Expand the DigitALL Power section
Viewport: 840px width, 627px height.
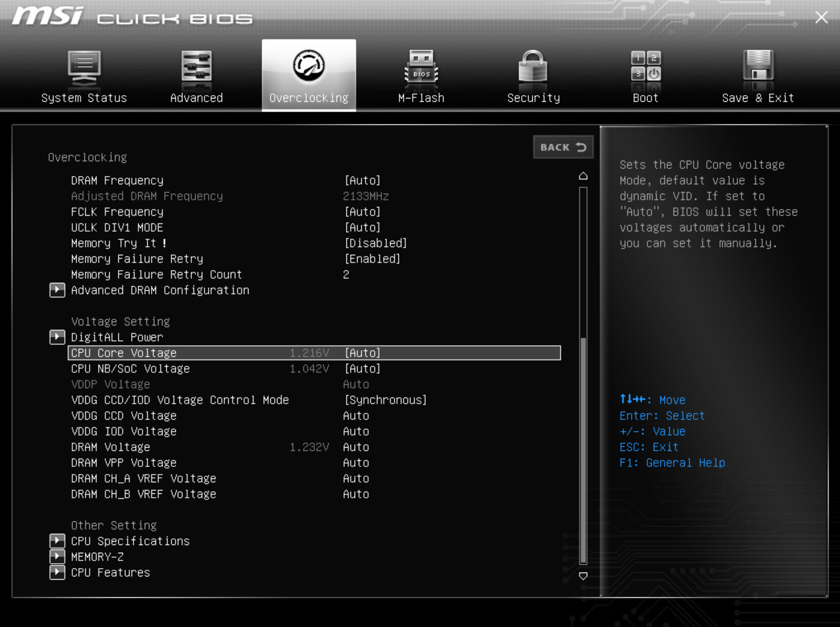(57, 336)
